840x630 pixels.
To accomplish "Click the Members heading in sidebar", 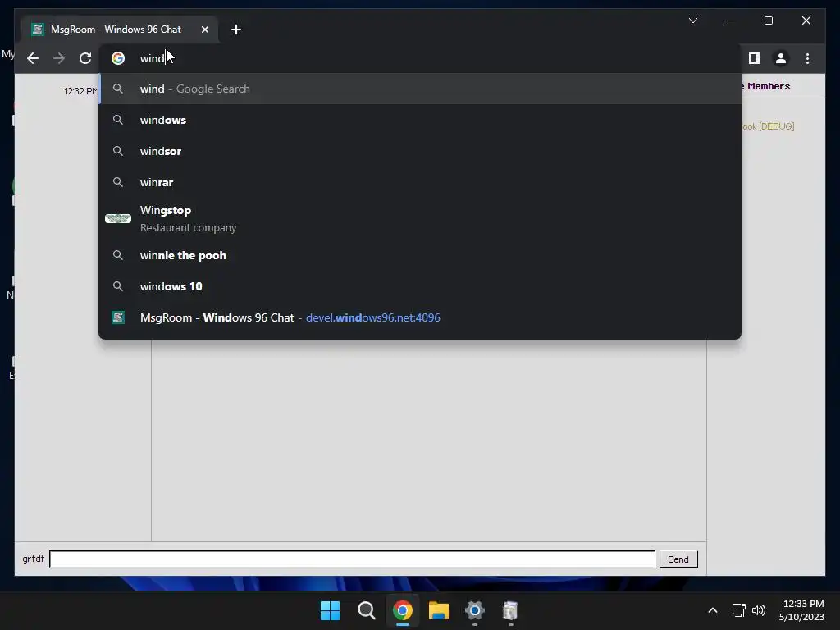I will 768,86.
